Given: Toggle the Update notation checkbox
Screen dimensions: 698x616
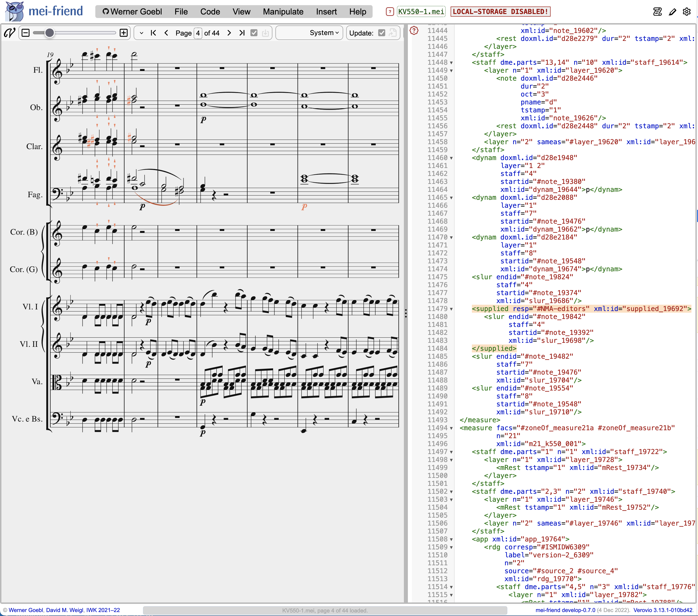Looking at the screenshot, I should (x=382, y=33).
